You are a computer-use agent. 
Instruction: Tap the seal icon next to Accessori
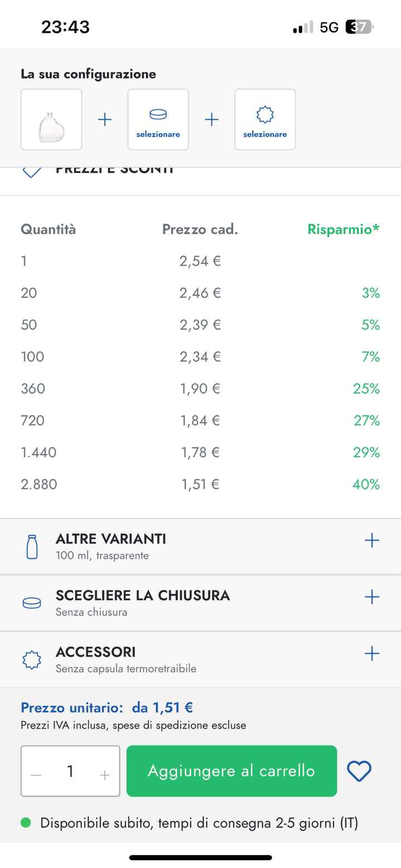32,660
